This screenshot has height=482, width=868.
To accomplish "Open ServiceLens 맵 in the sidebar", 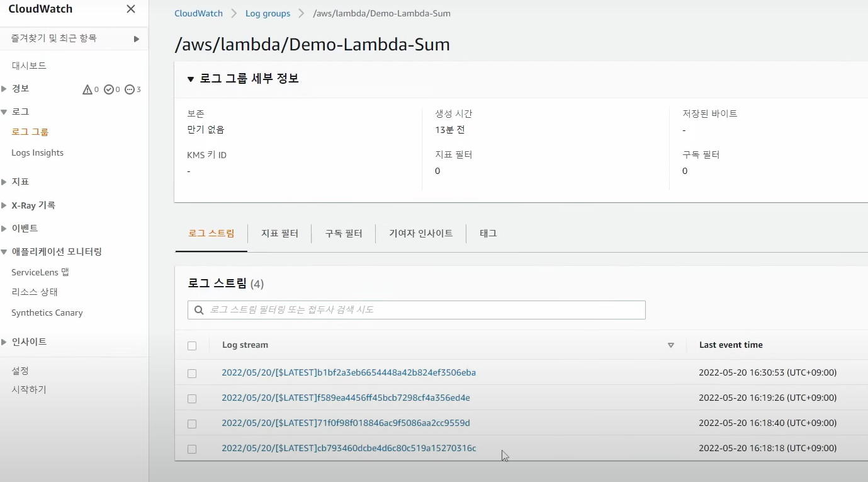I will tap(40, 272).
